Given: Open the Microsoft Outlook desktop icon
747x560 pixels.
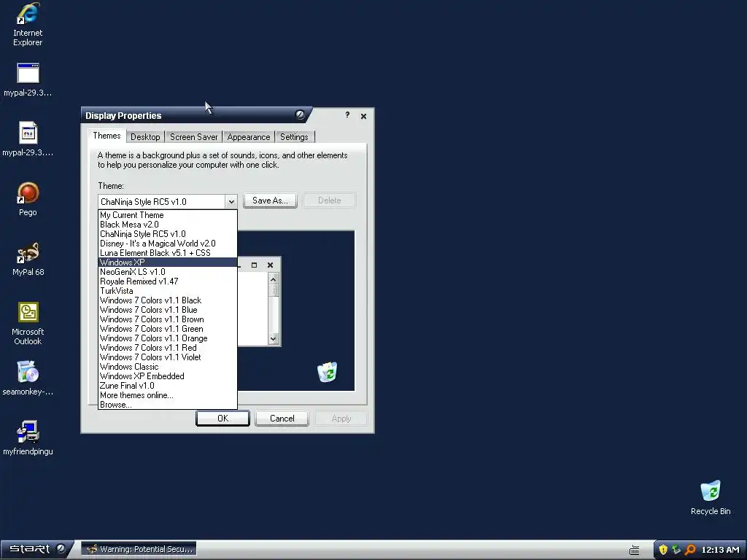Looking at the screenshot, I should [28, 312].
